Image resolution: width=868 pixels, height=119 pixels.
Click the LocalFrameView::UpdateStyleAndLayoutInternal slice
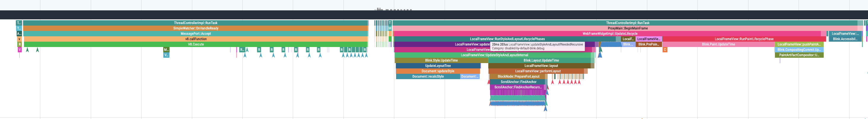494,55
